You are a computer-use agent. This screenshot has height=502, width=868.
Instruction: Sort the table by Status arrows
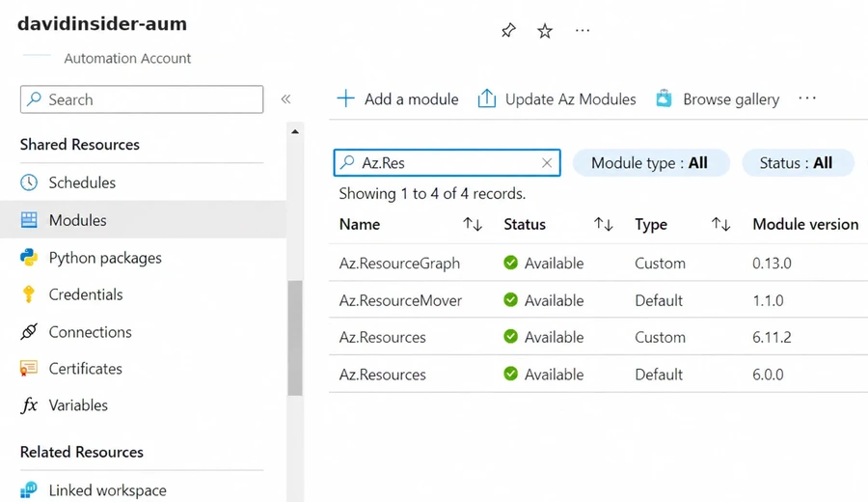603,224
